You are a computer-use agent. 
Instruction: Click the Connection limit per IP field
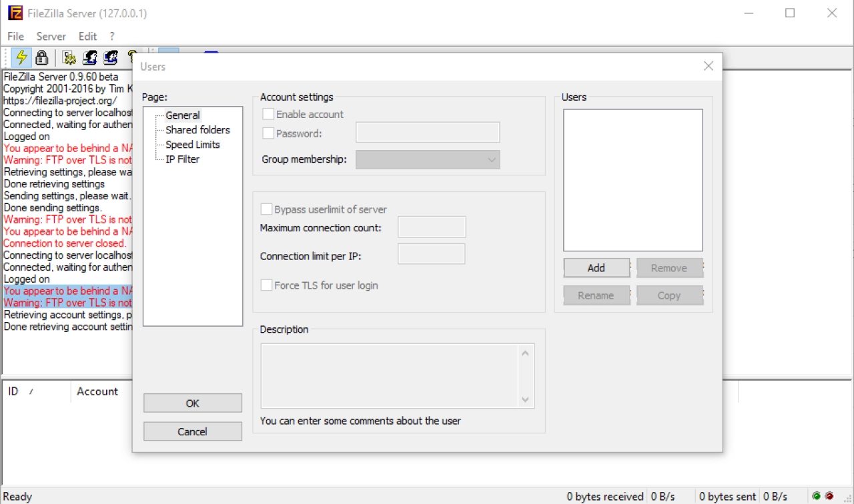tap(432, 254)
